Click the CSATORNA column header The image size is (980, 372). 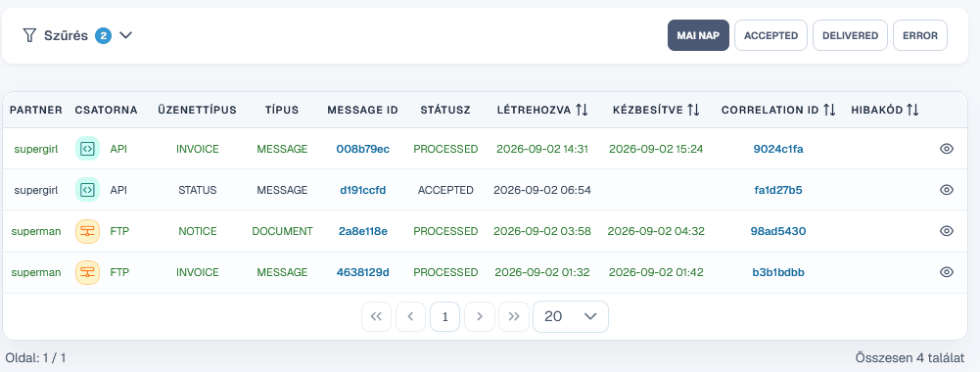107,110
